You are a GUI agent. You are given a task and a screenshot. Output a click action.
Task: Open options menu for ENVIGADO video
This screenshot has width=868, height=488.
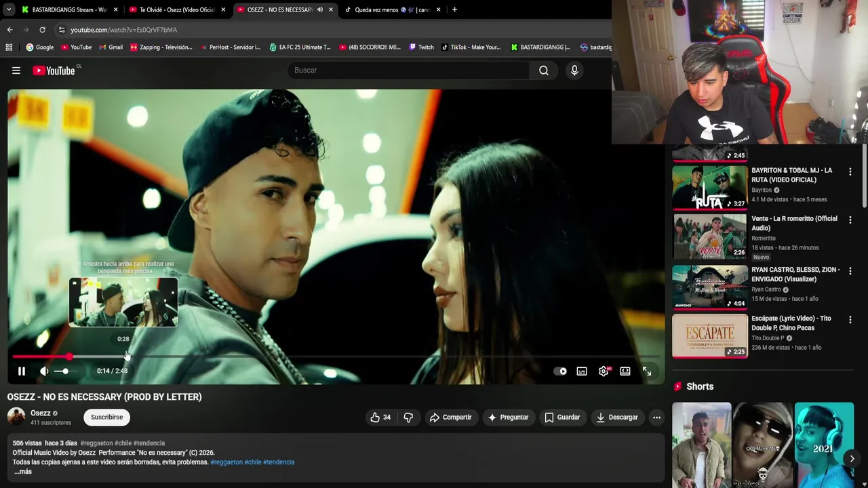click(850, 271)
